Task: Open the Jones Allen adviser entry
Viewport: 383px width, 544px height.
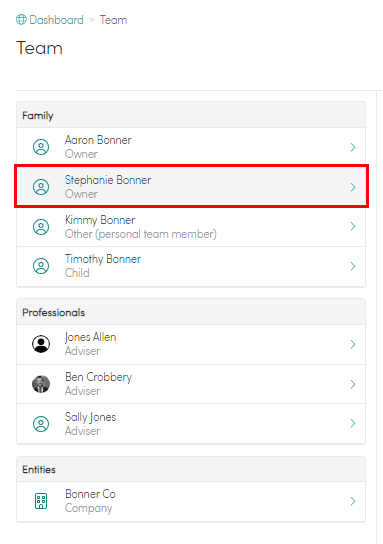Action: [x=191, y=344]
